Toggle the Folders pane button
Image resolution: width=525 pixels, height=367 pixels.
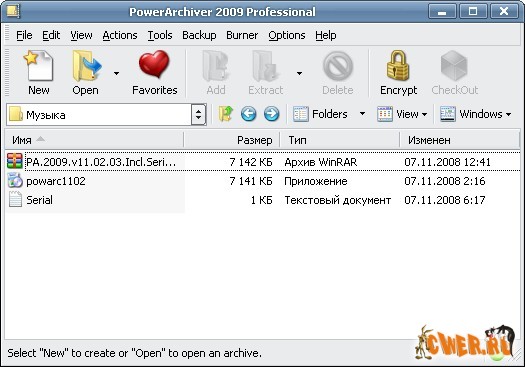point(320,114)
